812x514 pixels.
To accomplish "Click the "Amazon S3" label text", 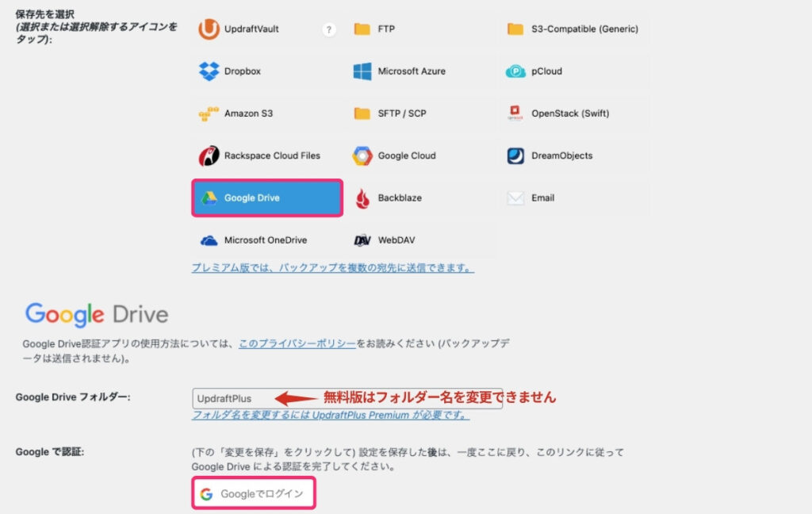I will [x=248, y=113].
